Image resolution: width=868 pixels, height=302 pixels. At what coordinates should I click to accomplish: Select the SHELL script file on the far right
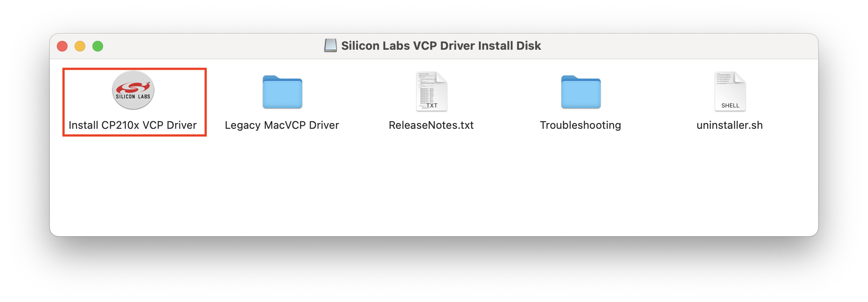pyautogui.click(x=730, y=91)
